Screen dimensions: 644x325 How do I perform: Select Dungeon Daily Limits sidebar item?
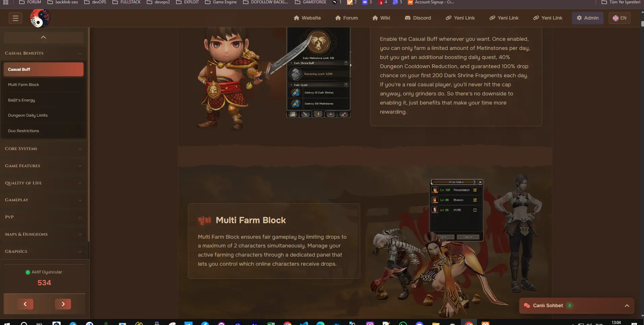coord(28,115)
